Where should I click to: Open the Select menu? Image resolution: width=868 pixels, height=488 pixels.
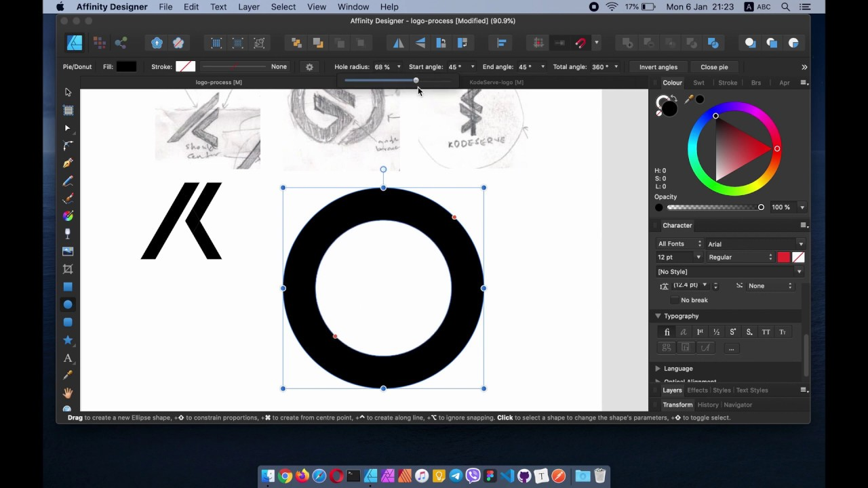[283, 7]
